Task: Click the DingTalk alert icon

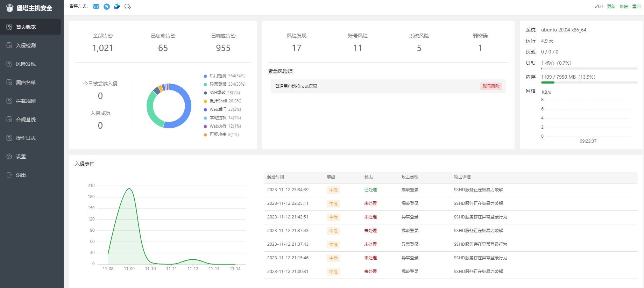Action: (107, 7)
